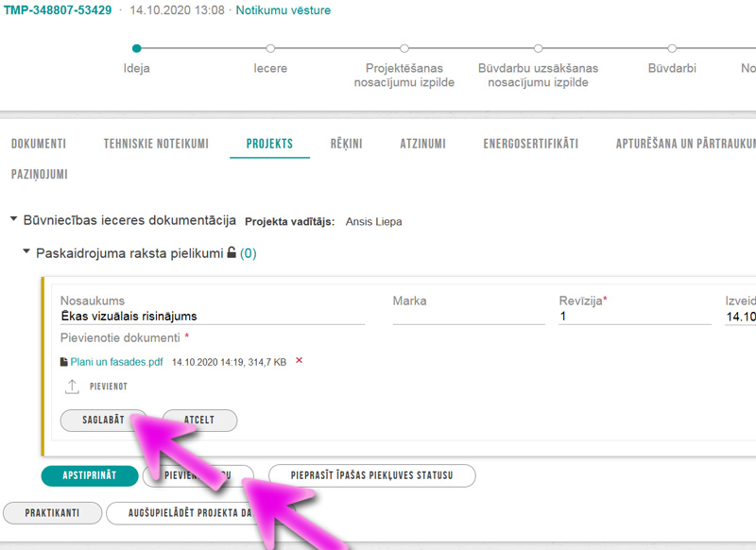Click the unlocked padlock icon
The image size is (756, 550).
point(232,253)
